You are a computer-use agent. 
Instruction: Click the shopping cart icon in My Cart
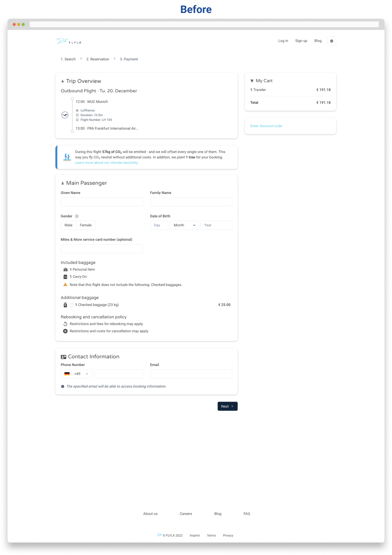(252, 81)
